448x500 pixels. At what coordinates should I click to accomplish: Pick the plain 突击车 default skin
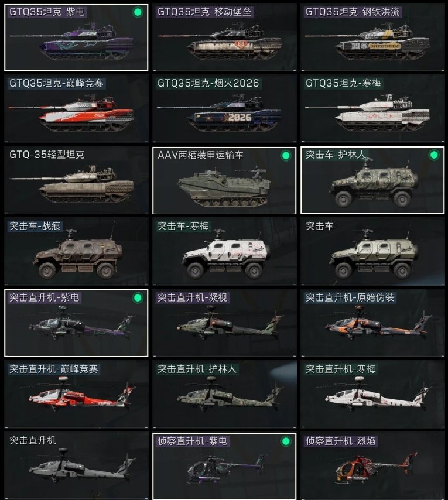click(x=372, y=252)
